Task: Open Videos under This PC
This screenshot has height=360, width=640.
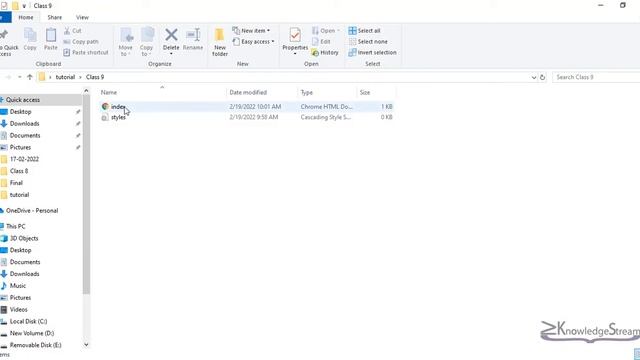Action: click(x=18, y=309)
